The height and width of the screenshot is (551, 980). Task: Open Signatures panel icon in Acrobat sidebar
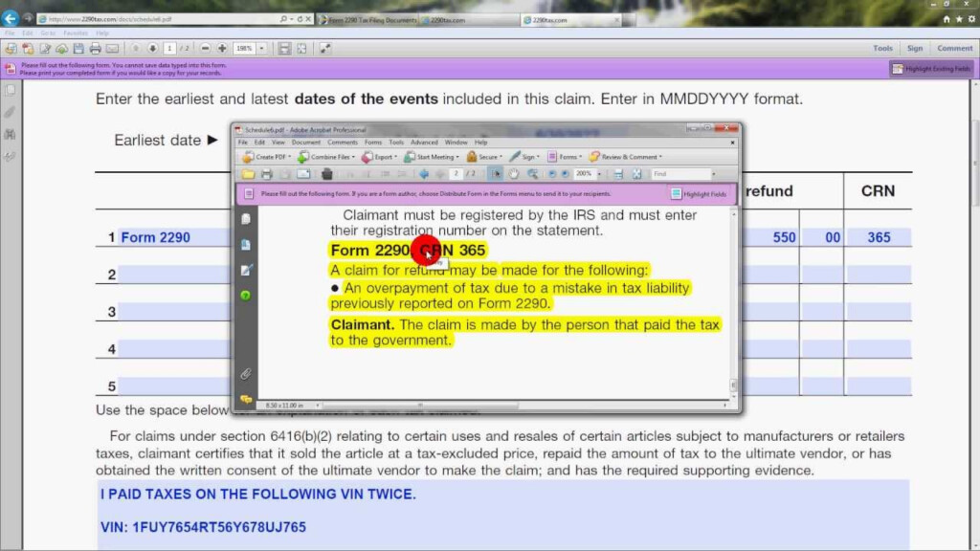tap(246, 270)
